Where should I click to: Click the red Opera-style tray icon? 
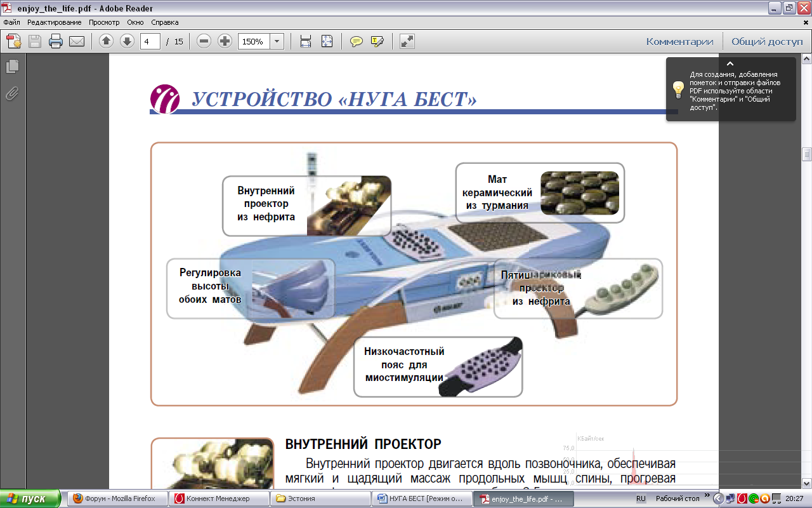741,498
